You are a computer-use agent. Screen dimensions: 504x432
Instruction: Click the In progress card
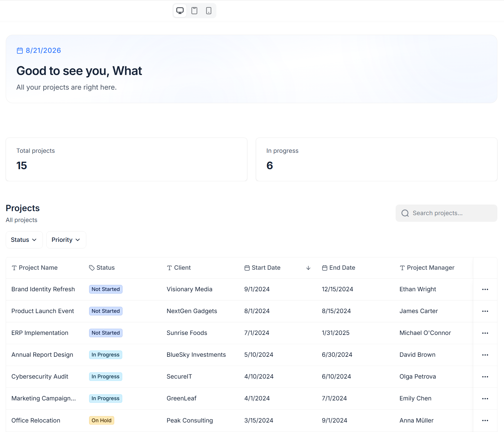(x=376, y=159)
